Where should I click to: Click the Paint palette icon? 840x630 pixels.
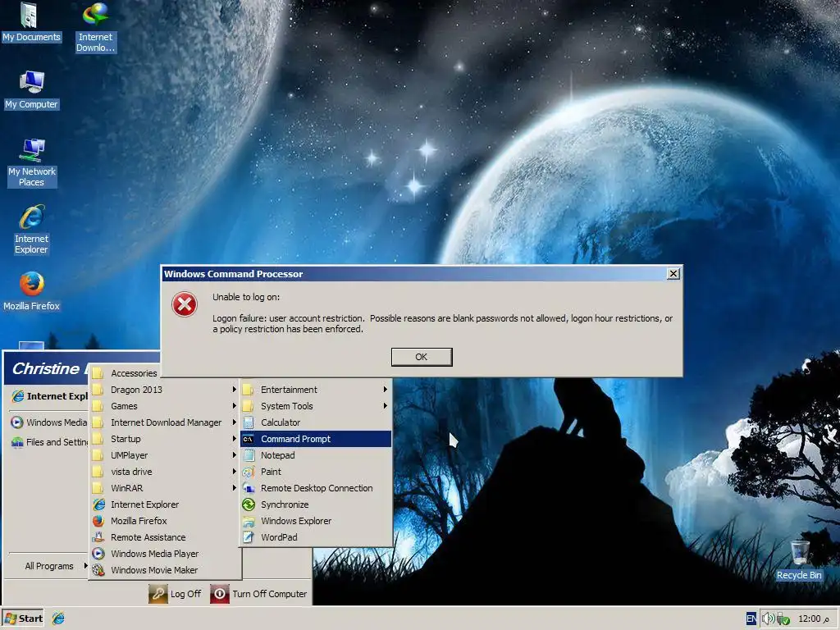tap(248, 472)
